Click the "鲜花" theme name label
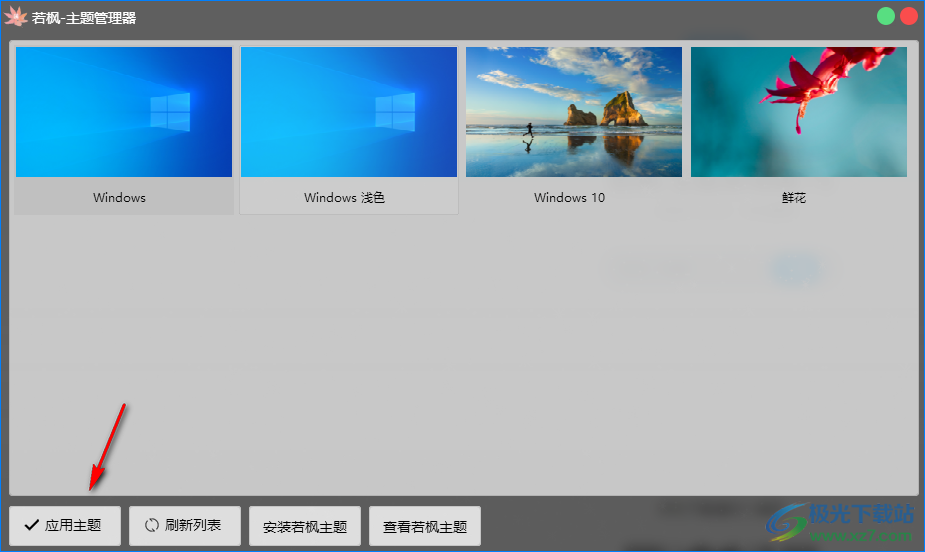This screenshot has width=925, height=552. coord(793,198)
